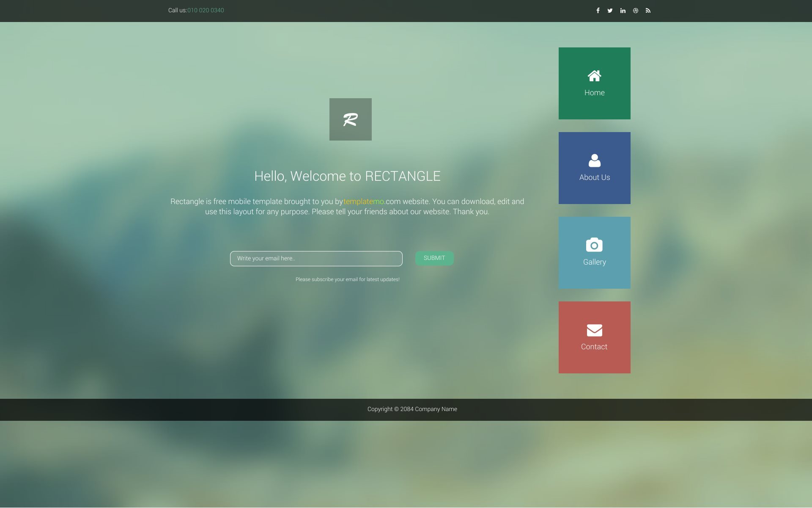812x508 pixels.
Task: Click the SUBMIT button
Action: [x=434, y=258]
